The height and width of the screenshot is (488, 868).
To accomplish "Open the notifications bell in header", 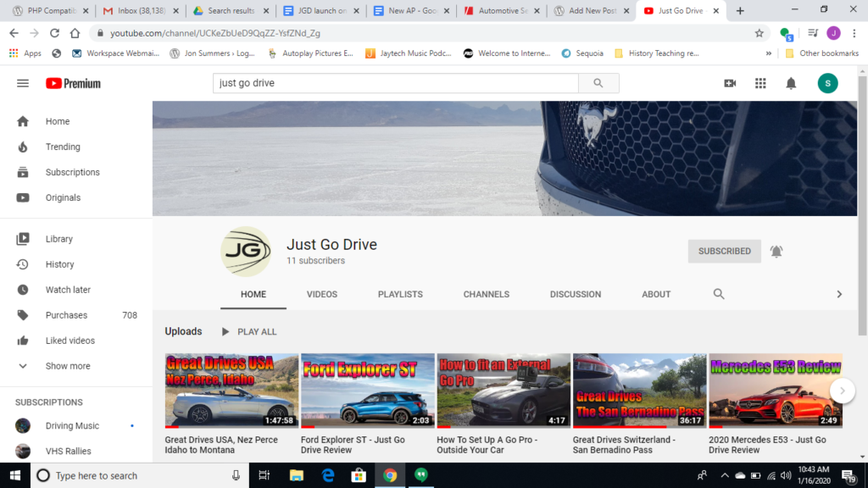I will (791, 84).
